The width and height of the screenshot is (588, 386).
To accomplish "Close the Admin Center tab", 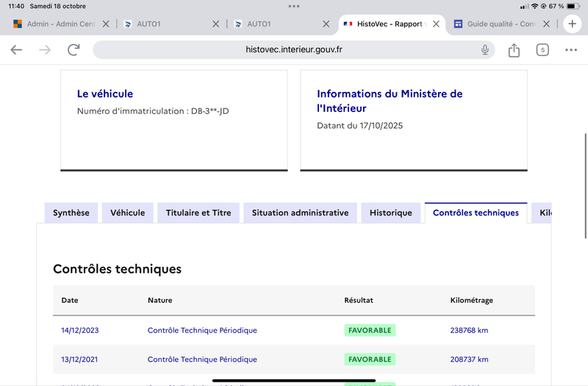I will (x=106, y=24).
